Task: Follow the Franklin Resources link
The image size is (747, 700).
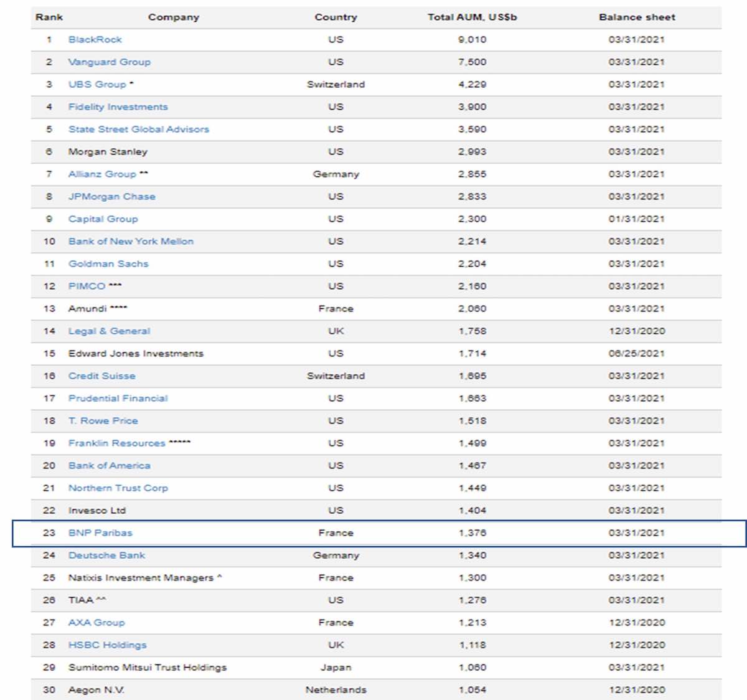Action: 117,443
